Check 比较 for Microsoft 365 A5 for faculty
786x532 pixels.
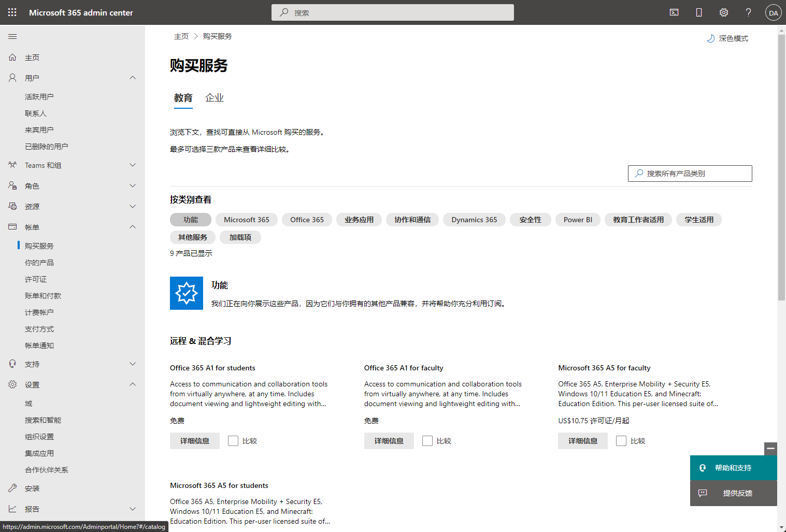pyautogui.click(x=621, y=441)
